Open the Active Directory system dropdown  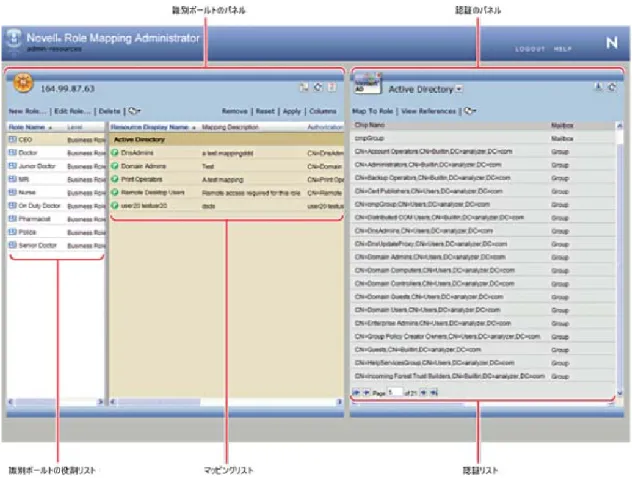[x=459, y=89]
